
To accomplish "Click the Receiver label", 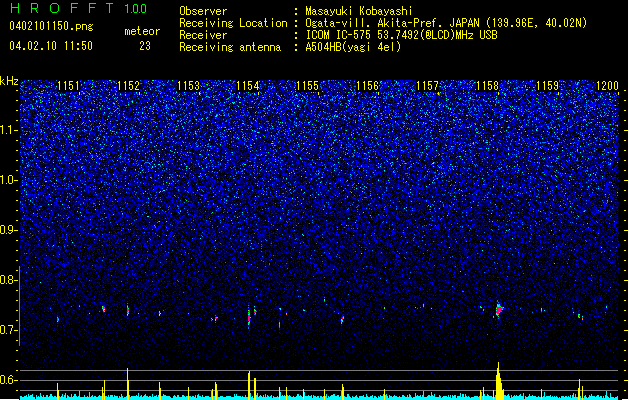I will pyautogui.click(x=203, y=35).
